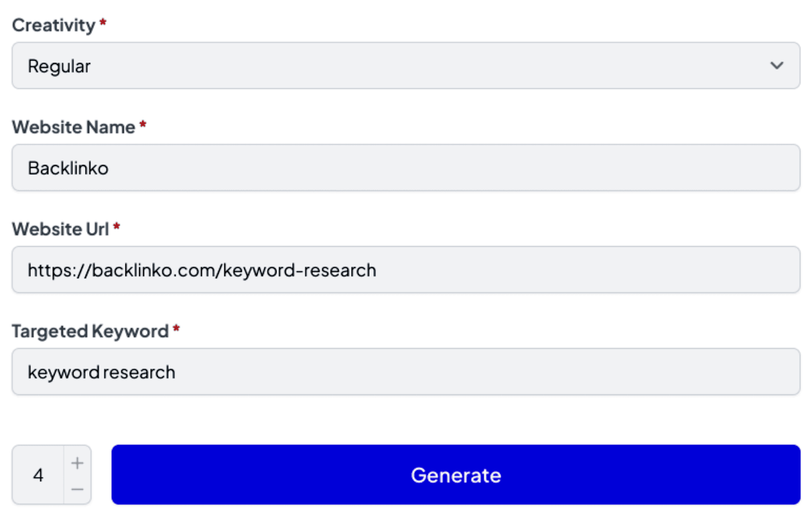This screenshot has height=514, width=812.
Task: Click the 'keyword research' text entry
Action: [101, 372]
